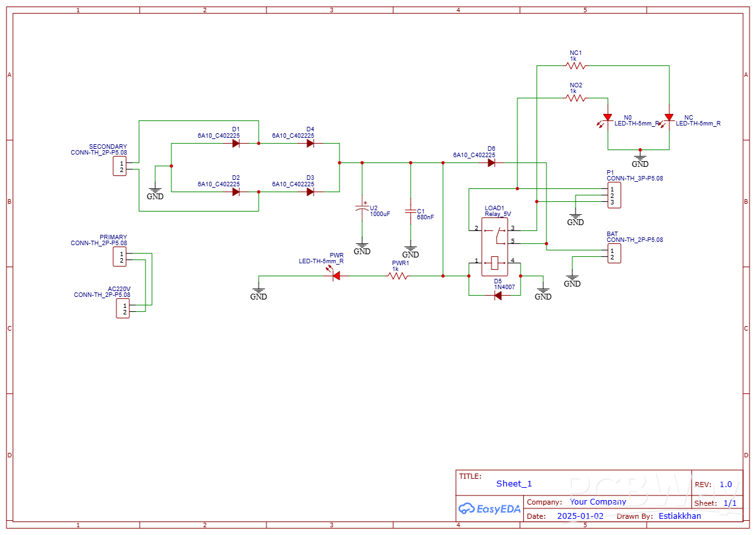Click the C1 680nF capacitor
The width and height of the screenshot is (756, 535).
410,211
